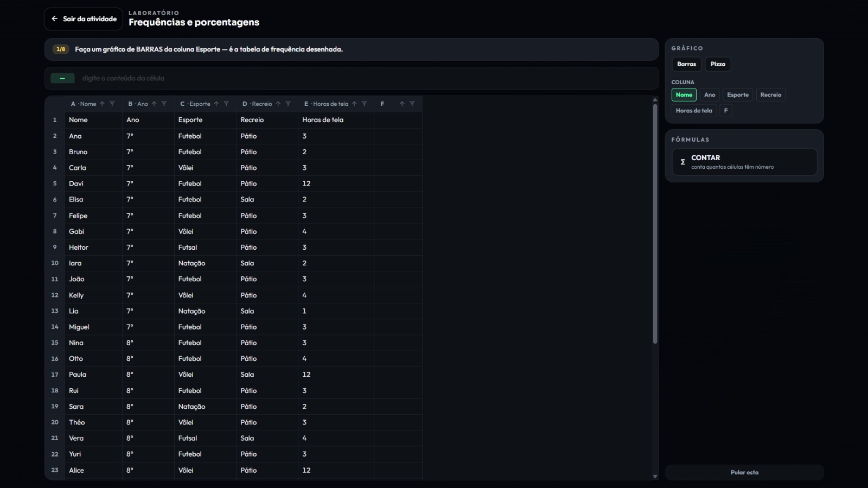Insert the CONTAR formula

click(744, 162)
